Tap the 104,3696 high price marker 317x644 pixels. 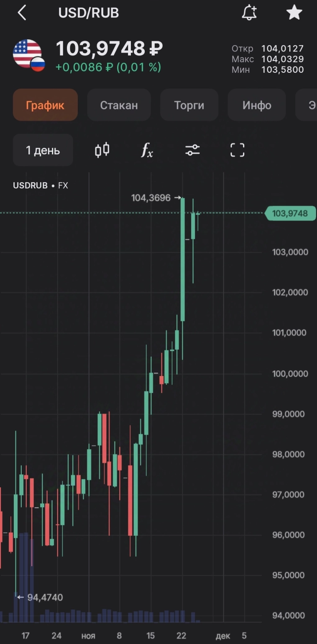[x=151, y=198]
